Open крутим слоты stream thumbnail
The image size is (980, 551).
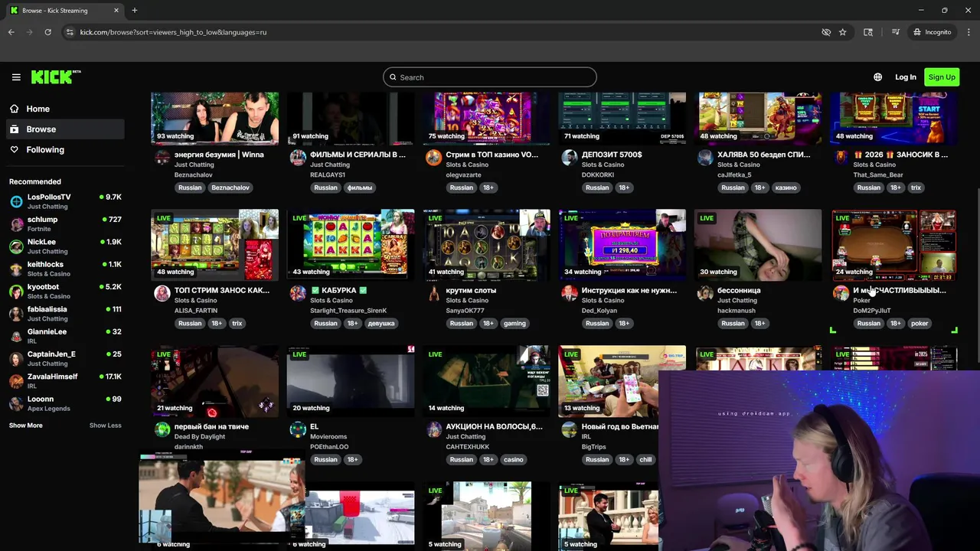click(x=486, y=245)
